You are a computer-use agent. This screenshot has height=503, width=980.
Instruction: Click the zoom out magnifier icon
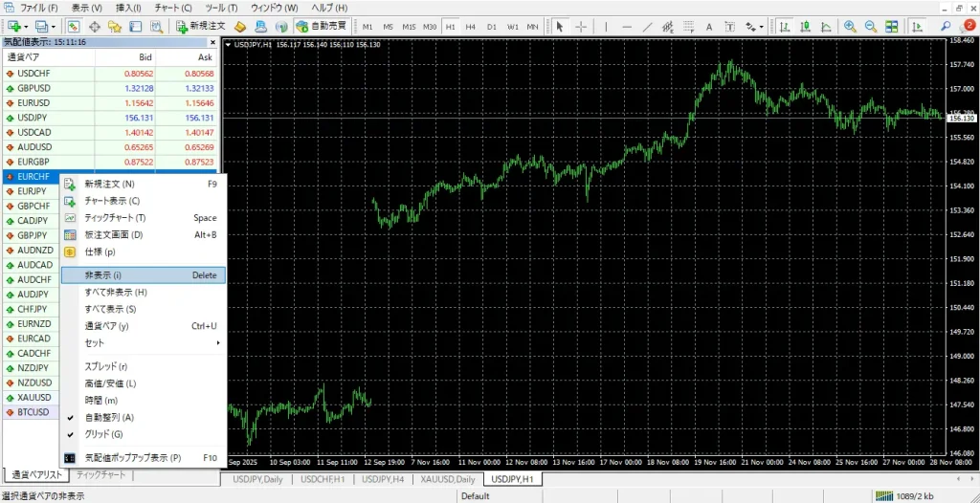pyautogui.click(x=869, y=26)
